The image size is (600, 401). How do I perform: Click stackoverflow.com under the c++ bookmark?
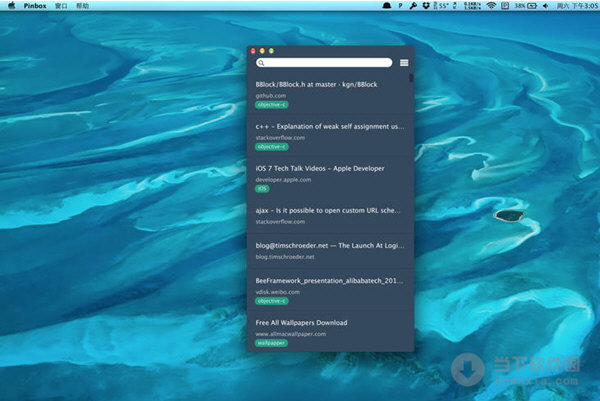point(280,137)
